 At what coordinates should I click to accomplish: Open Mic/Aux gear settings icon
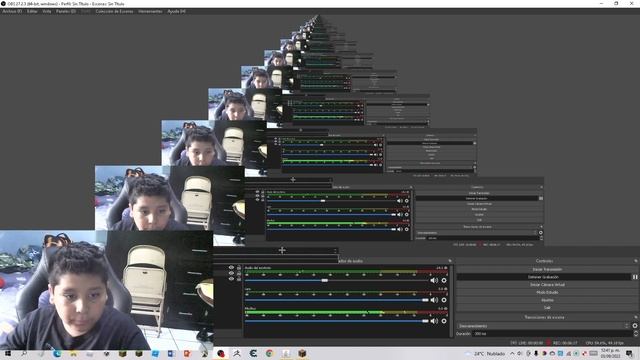point(444,321)
